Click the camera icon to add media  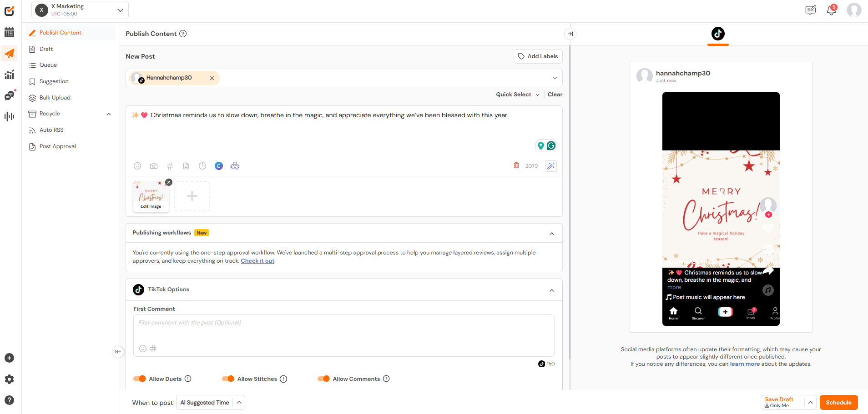(x=154, y=165)
